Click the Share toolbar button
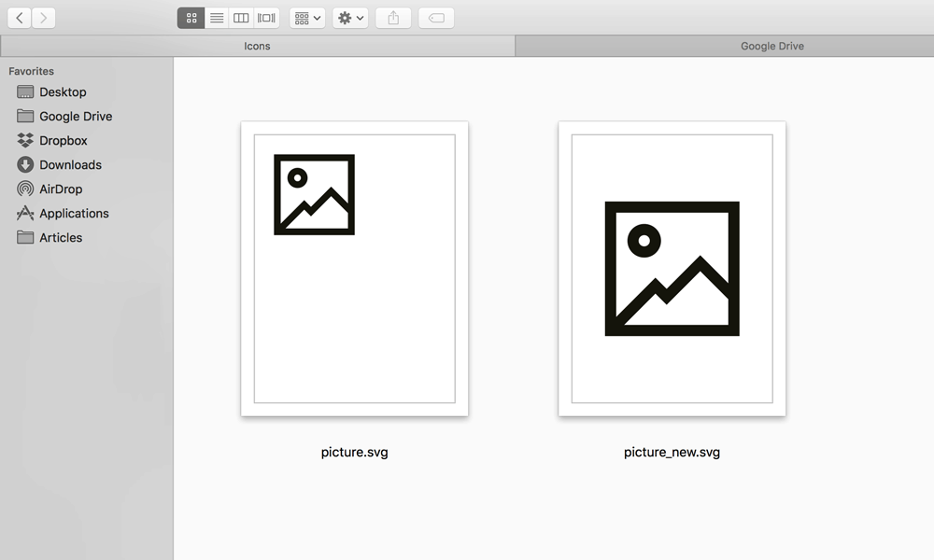The height and width of the screenshot is (560, 934). 393,18
